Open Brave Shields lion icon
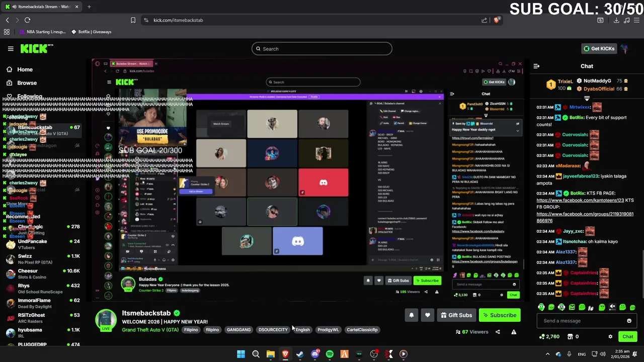This screenshot has width=644, height=362. coord(497,20)
